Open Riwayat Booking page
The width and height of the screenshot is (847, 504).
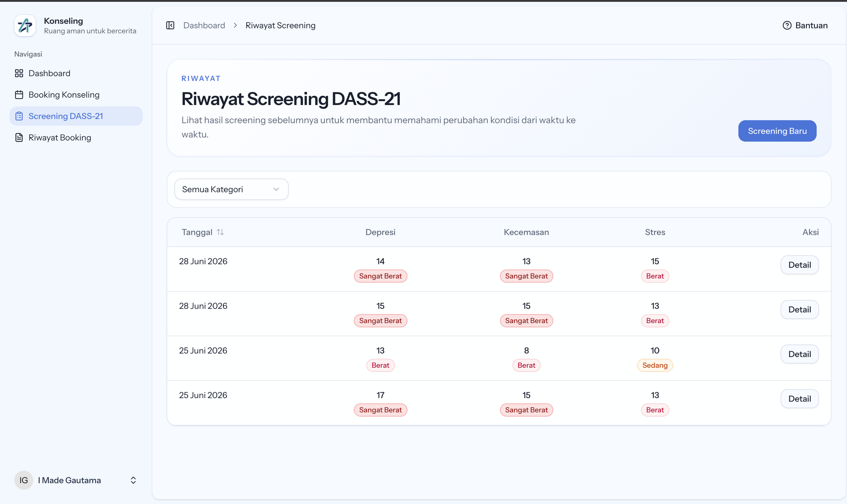point(76,138)
